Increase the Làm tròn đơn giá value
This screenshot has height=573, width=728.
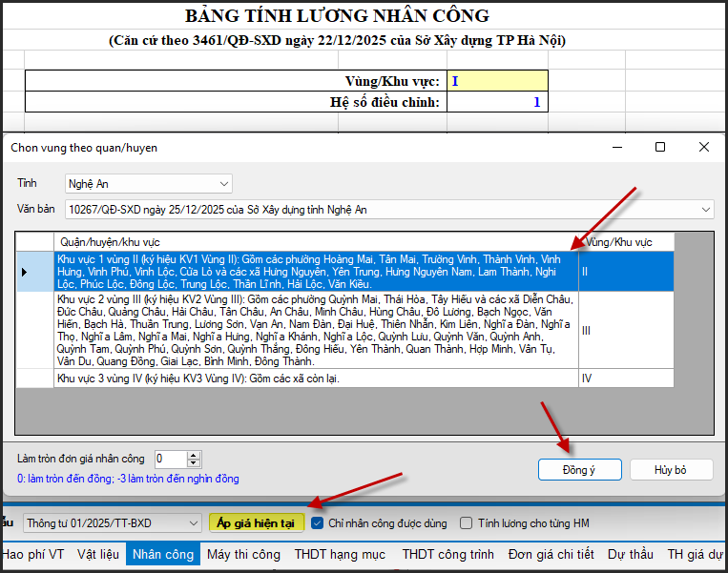(x=195, y=455)
